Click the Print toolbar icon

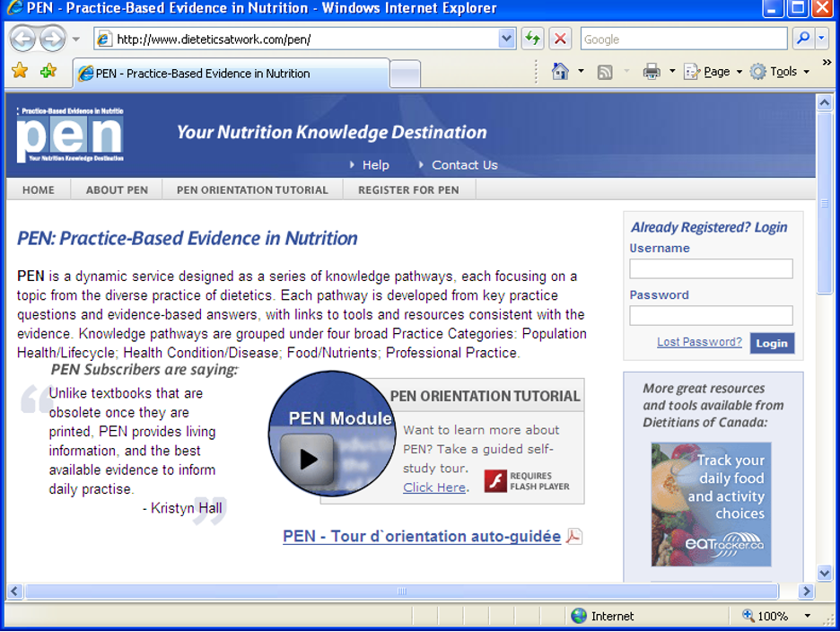pos(652,72)
